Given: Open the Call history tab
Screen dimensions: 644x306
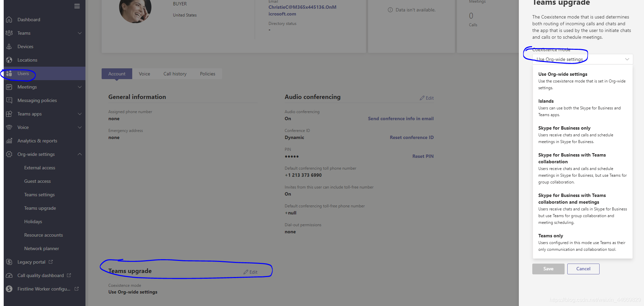Looking at the screenshot, I should click(175, 74).
